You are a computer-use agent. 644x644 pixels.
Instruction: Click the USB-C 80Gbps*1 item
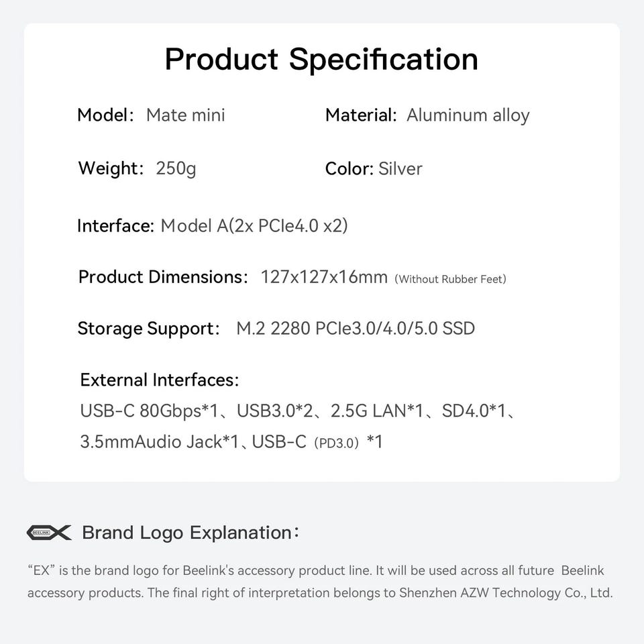(149, 411)
